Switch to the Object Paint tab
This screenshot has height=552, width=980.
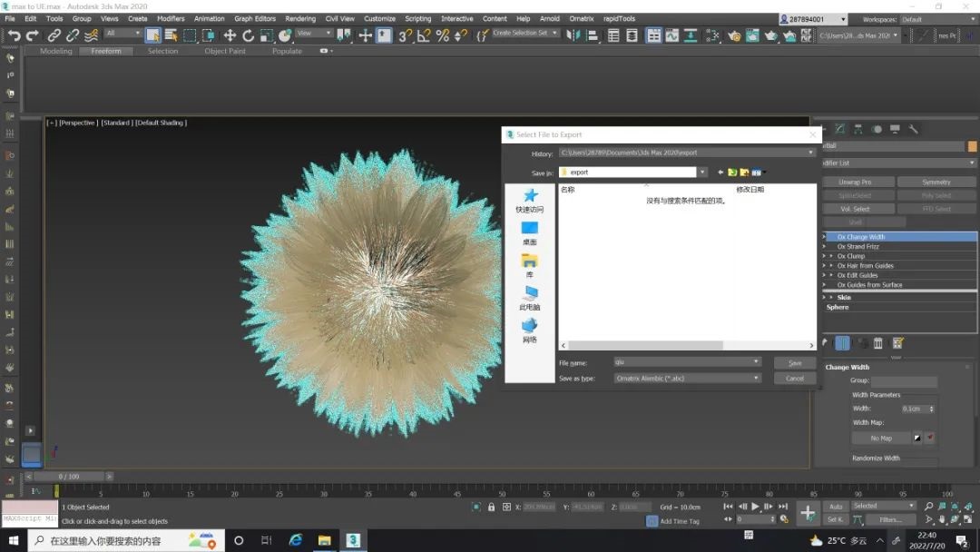pos(225,52)
